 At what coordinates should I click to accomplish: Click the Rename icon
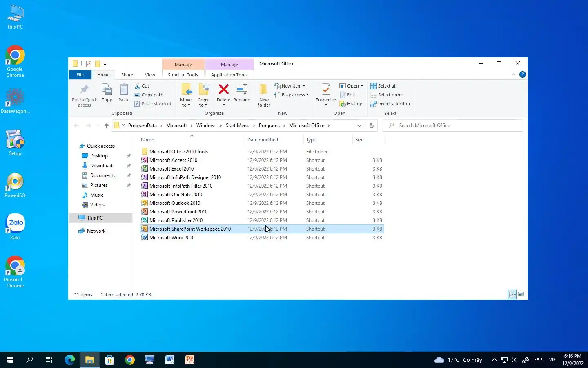[242, 89]
